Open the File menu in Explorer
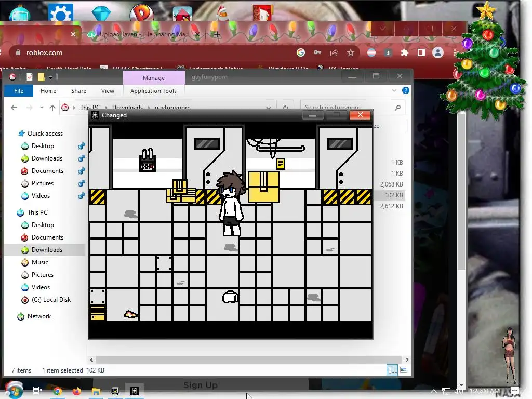 [x=19, y=91]
